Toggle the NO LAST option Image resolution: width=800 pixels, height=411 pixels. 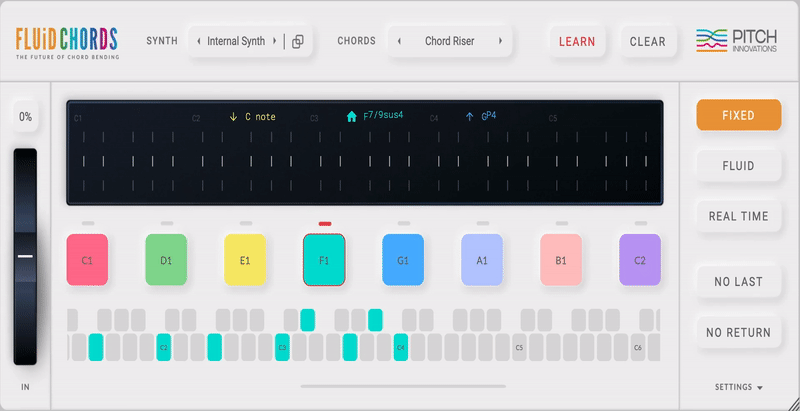[x=738, y=281]
